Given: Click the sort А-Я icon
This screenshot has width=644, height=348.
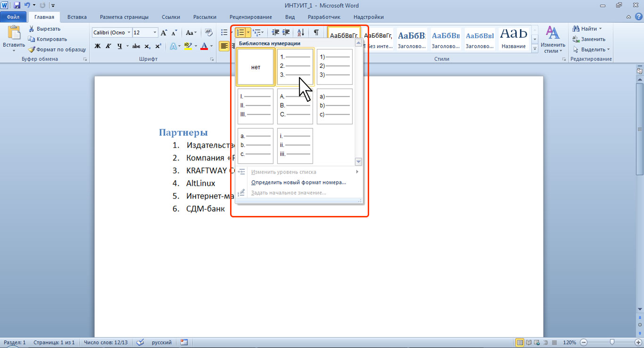Looking at the screenshot, I should coord(301,33).
